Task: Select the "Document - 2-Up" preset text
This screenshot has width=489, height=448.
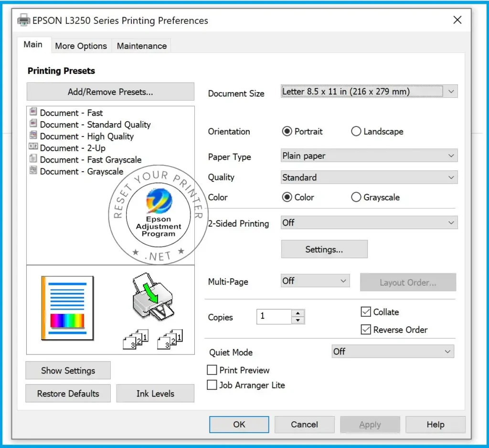Action: click(73, 148)
